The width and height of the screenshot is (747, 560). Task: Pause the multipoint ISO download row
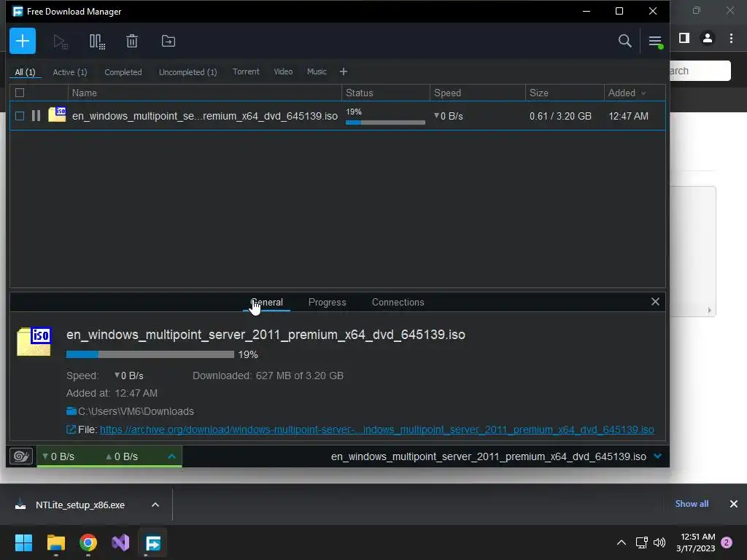click(36, 116)
